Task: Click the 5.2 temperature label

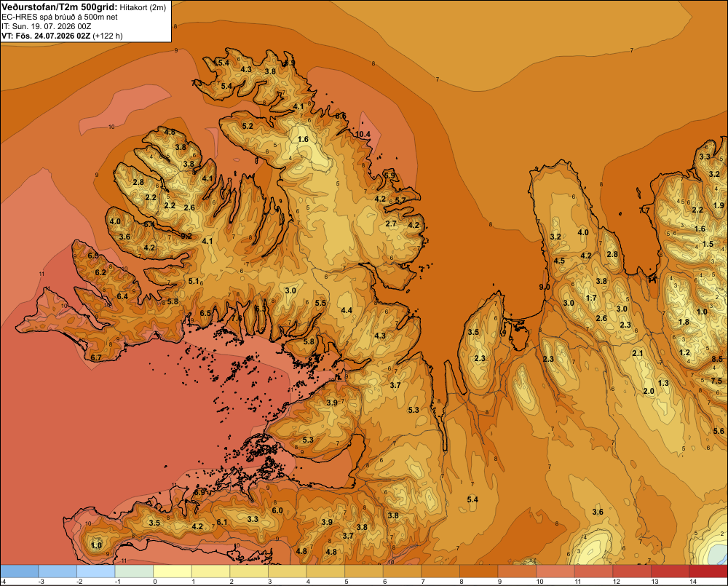Action: tap(248, 126)
